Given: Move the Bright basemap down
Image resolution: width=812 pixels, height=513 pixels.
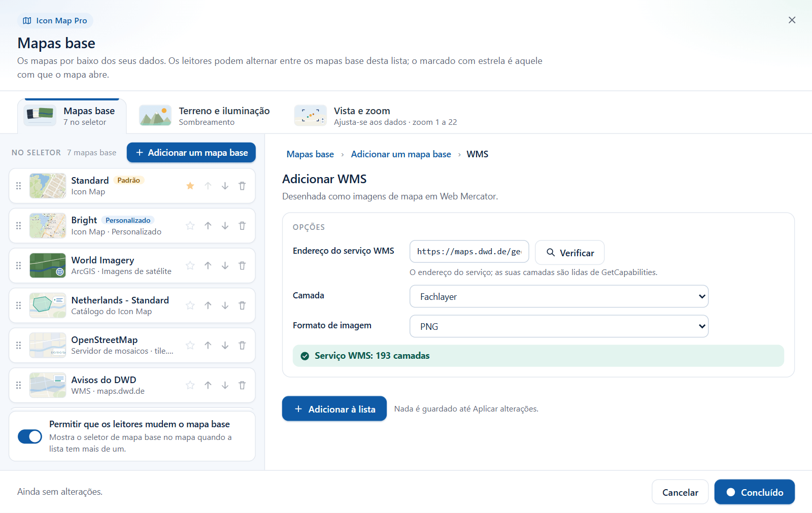Looking at the screenshot, I should [x=225, y=226].
